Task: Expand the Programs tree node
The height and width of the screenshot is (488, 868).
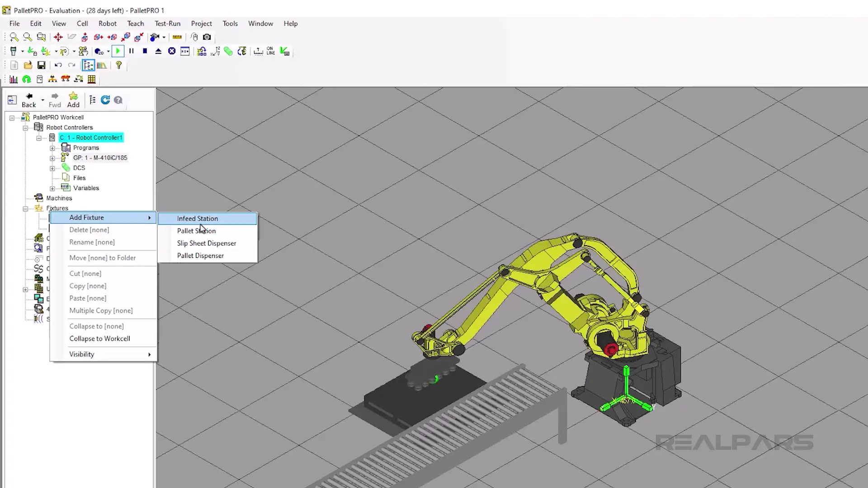Action: pos(52,148)
